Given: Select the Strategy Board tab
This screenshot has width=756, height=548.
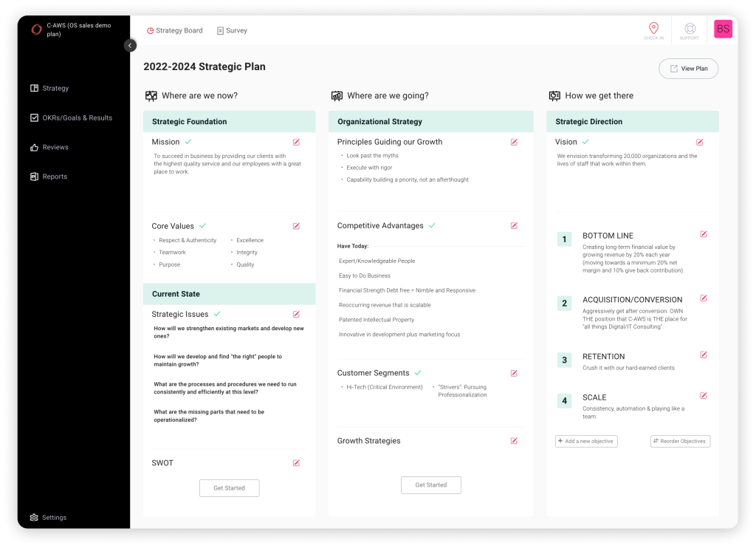Looking at the screenshot, I should 175,31.
